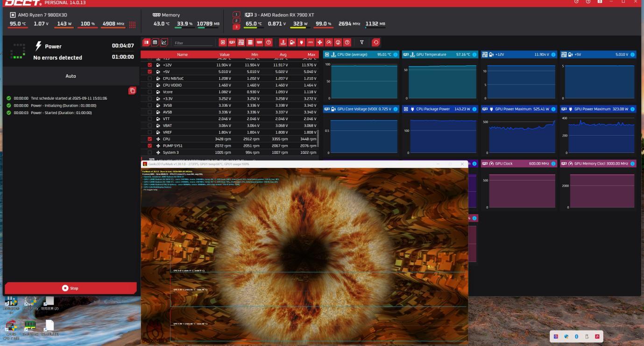Uncheck the PUMP SYS1 sensor row
The width and height of the screenshot is (644, 346).
150,146
